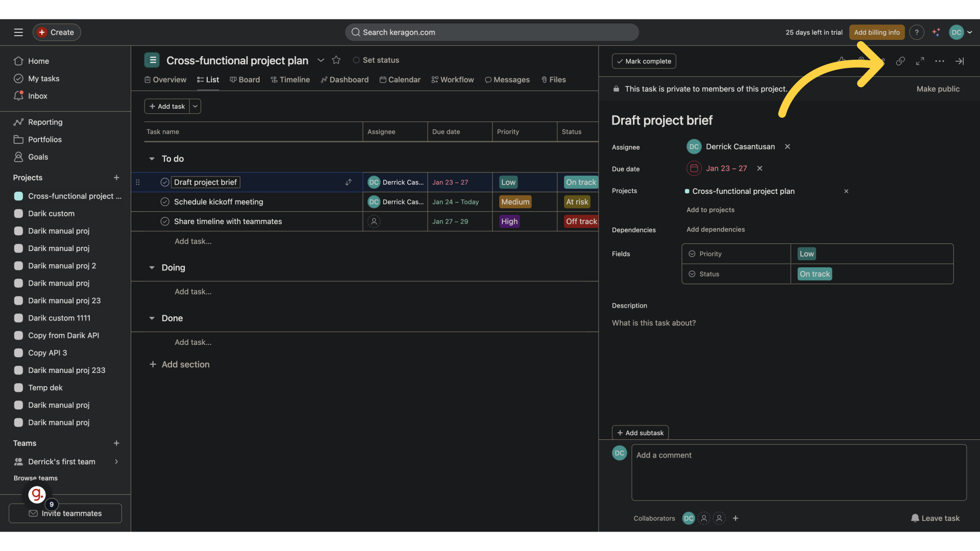
Task: Click empty assignee icon on Share timeline row
Action: point(374,221)
